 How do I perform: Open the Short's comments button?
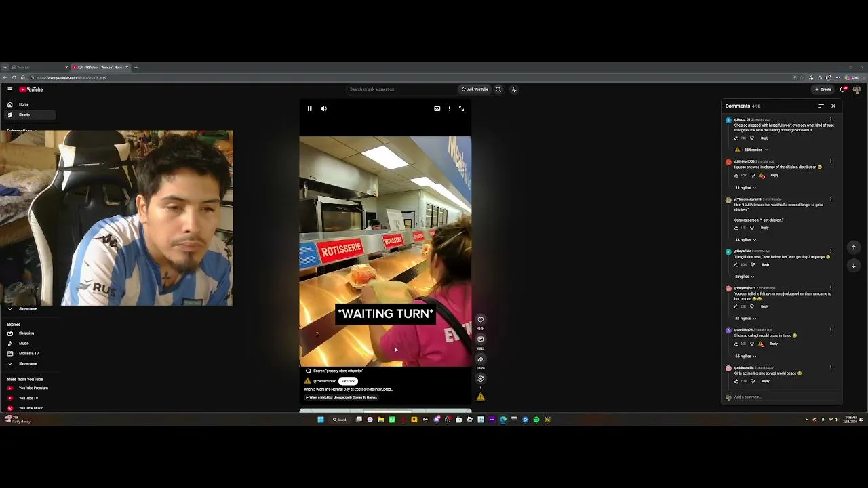click(481, 340)
